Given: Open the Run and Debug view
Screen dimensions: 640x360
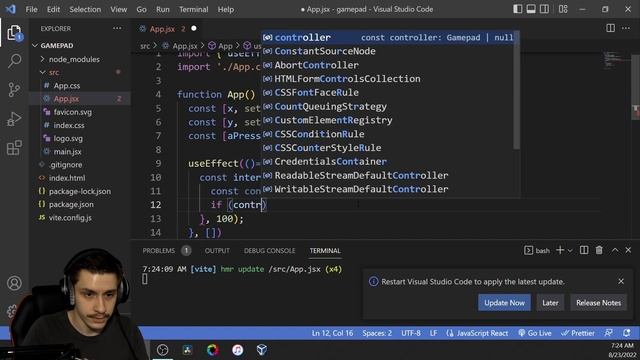Looking at the screenshot, I should coord(14,119).
